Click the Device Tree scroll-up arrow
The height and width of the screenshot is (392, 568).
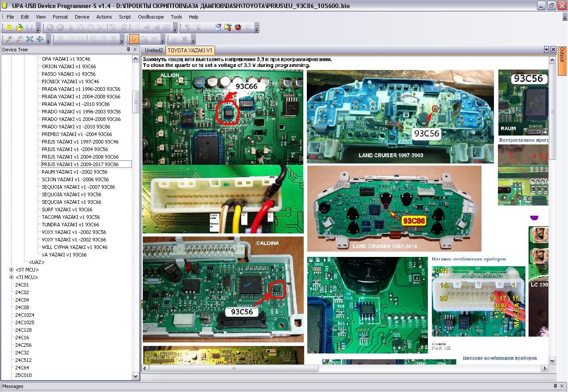point(136,59)
